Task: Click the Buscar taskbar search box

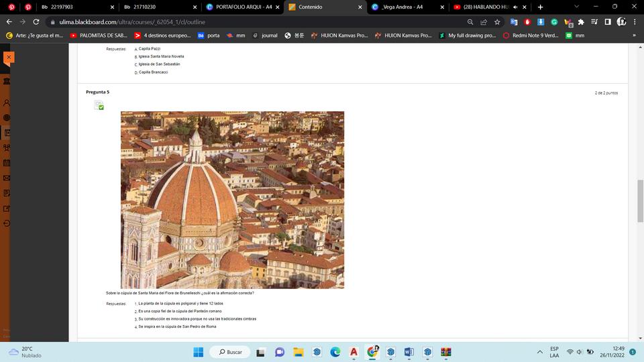Action: point(230,352)
